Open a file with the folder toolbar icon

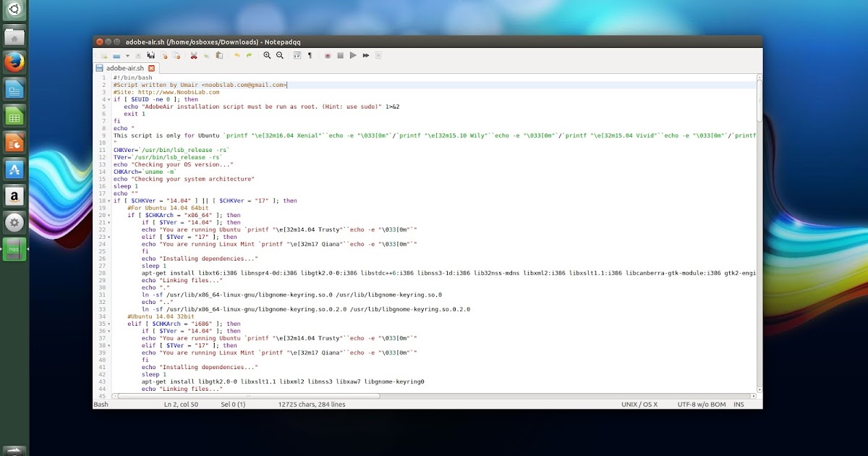(x=116, y=56)
